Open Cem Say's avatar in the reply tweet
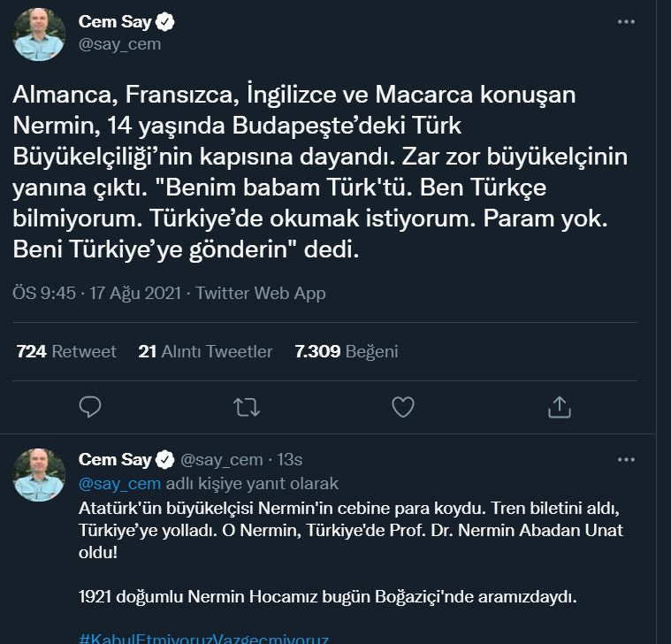The image size is (671, 644). [39, 474]
